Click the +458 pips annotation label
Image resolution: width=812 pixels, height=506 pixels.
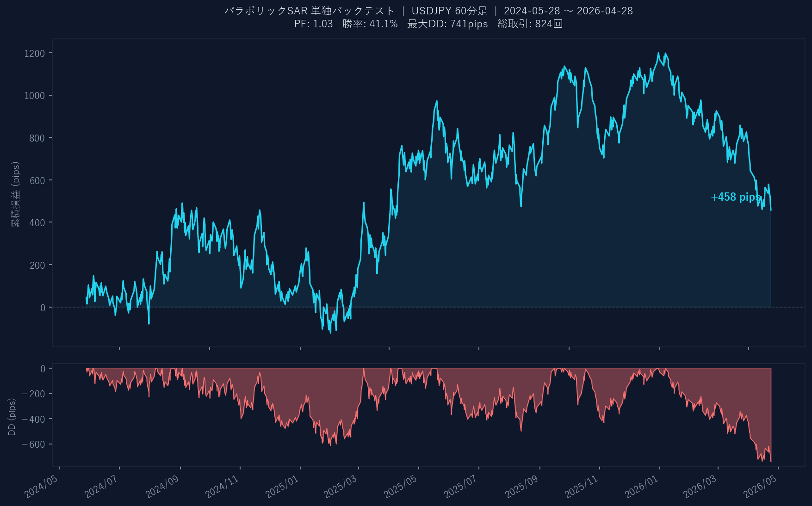(x=735, y=197)
